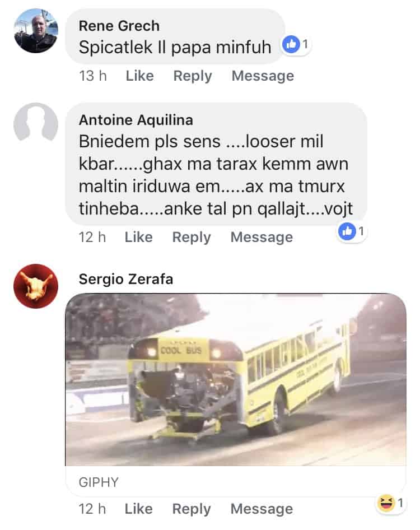Open the GIPHY source label
Image resolution: width=420 pixels, height=530 pixels.
99,482
